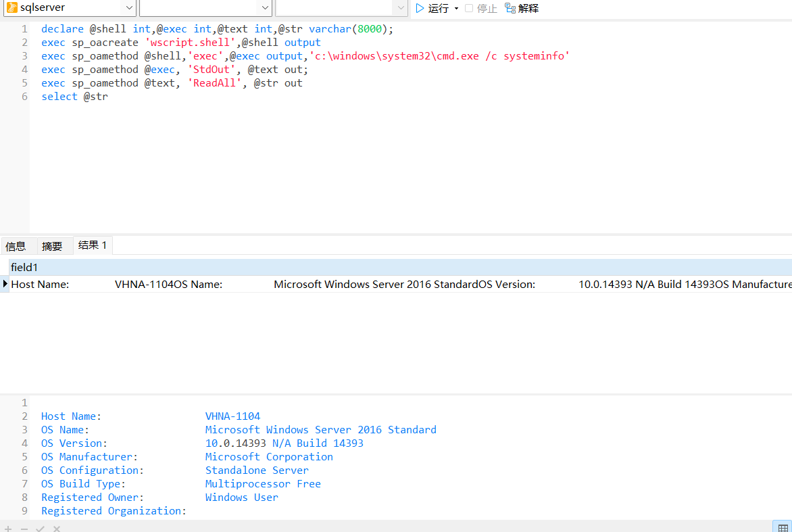
Task: Click 'wscript.shell' string in line 2
Action: point(190,43)
